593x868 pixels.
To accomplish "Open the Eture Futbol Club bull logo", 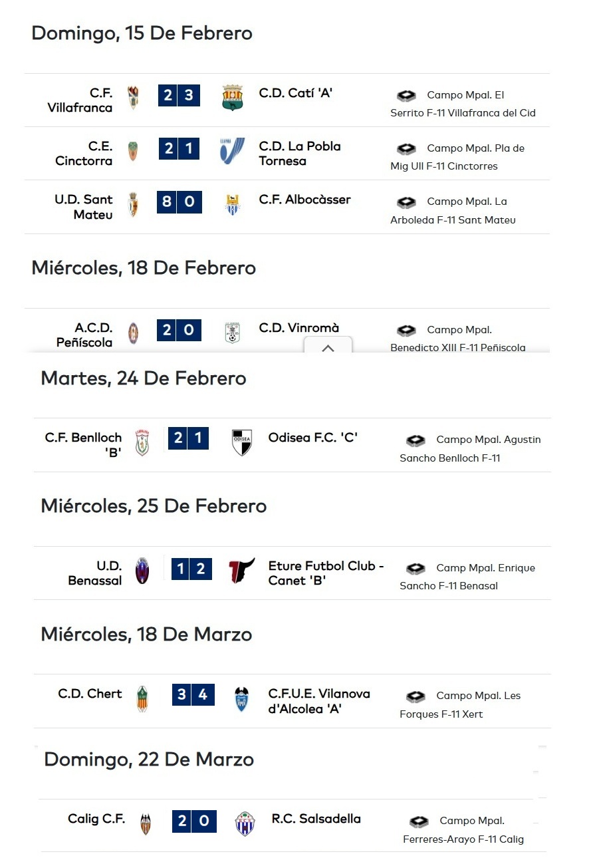I will coord(242,571).
